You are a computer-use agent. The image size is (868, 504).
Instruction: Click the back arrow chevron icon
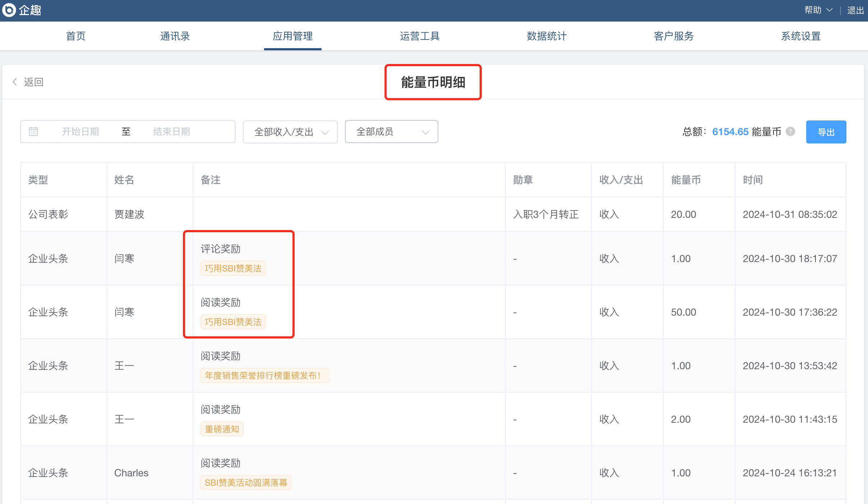point(15,82)
